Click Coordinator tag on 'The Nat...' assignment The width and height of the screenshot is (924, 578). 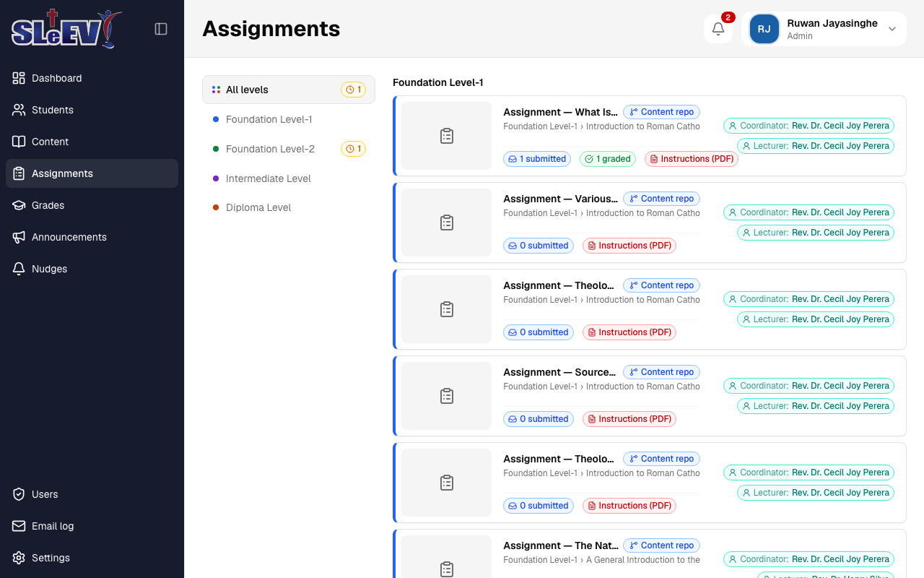(808, 559)
